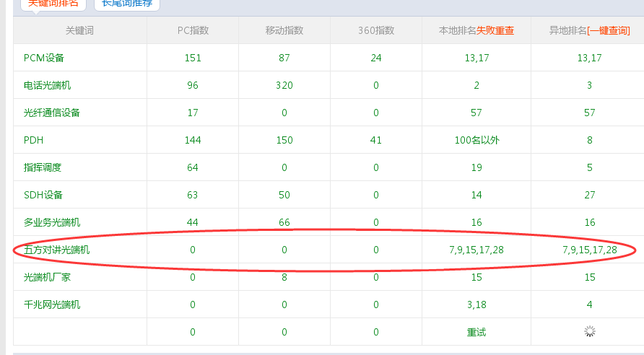Screen dimensions: 644x355
Task: Select the PDH keyword
Action: [34, 140]
